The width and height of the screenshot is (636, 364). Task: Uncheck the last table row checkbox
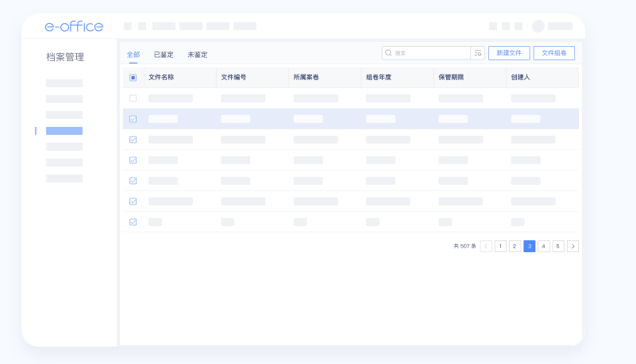point(133,222)
